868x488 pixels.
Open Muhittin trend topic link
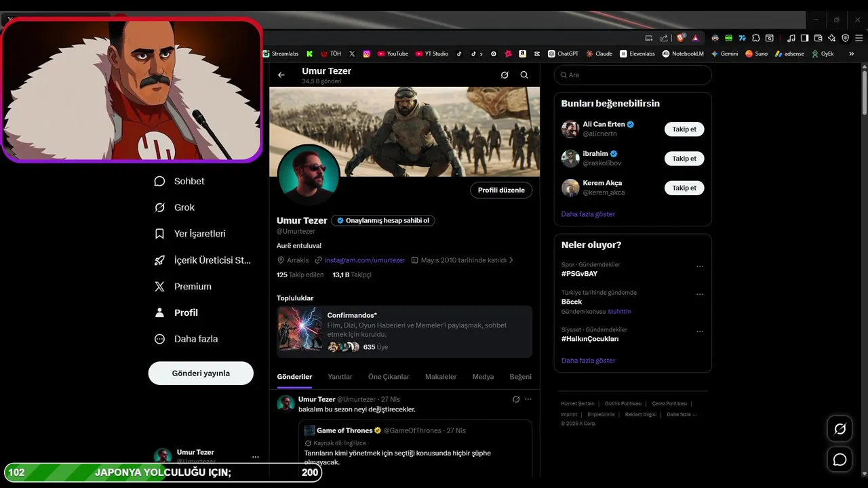(x=619, y=312)
